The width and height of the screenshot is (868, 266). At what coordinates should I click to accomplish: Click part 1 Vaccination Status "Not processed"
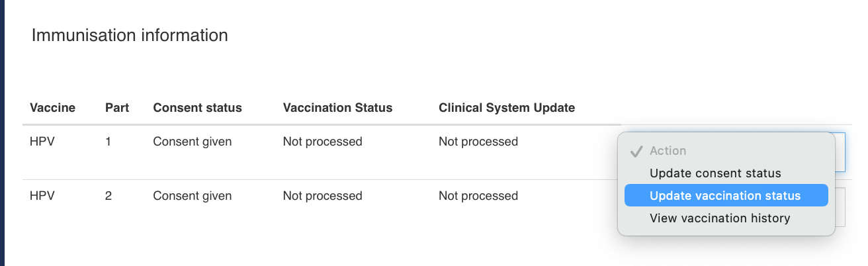(322, 142)
